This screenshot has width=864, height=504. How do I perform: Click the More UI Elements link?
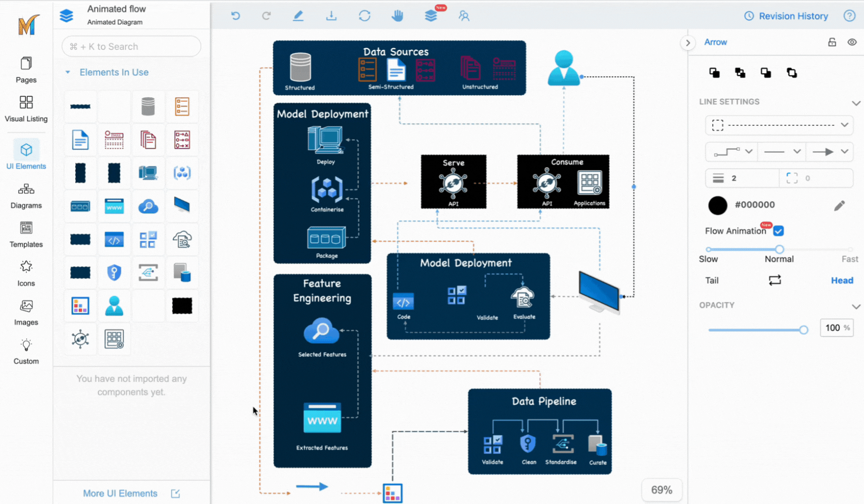coord(131,493)
